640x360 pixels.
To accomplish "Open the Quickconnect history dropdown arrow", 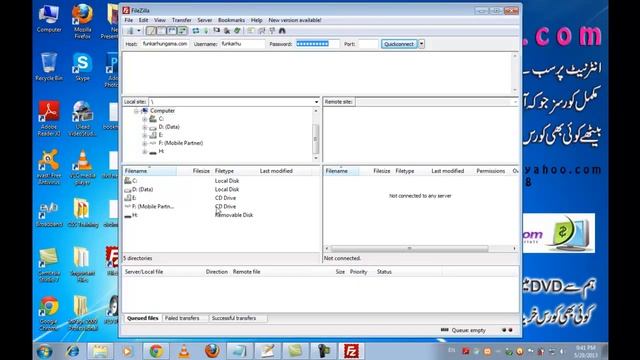I will (x=421, y=44).
